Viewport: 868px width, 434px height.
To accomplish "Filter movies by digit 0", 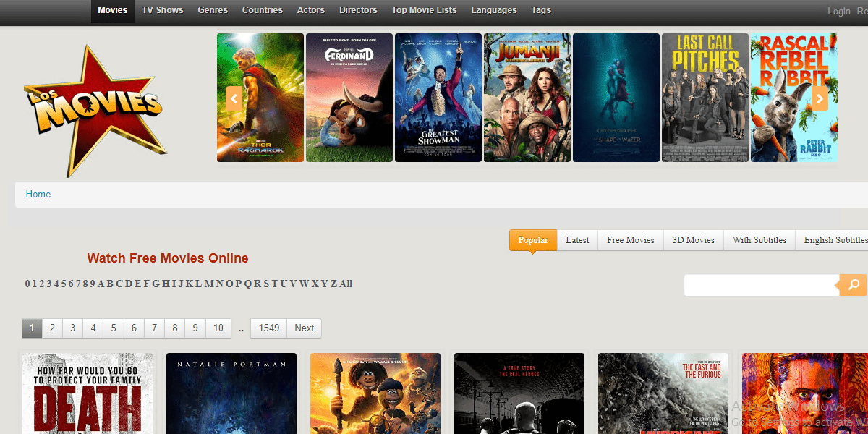I will [27, 284].
